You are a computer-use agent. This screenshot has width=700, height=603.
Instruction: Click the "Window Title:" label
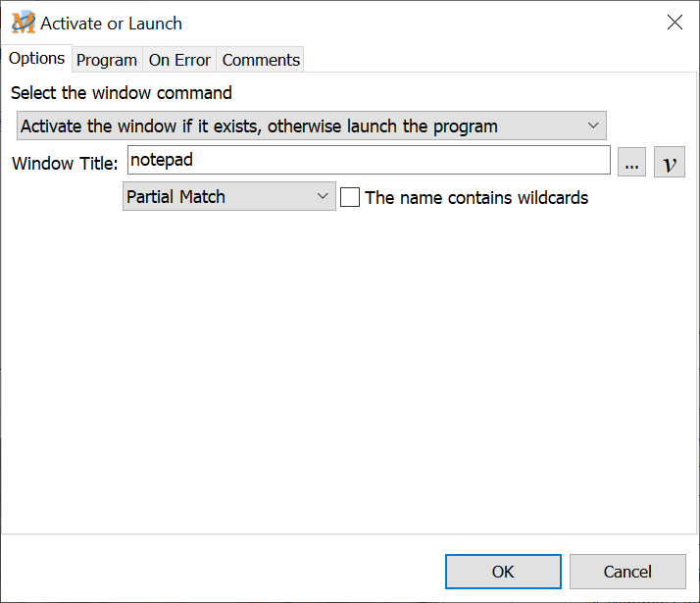click(65, 163)
